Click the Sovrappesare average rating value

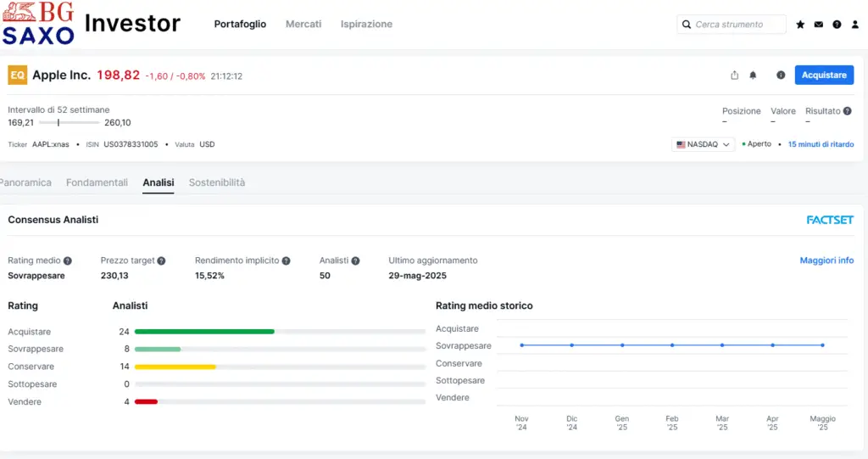[x=36, y=276]
